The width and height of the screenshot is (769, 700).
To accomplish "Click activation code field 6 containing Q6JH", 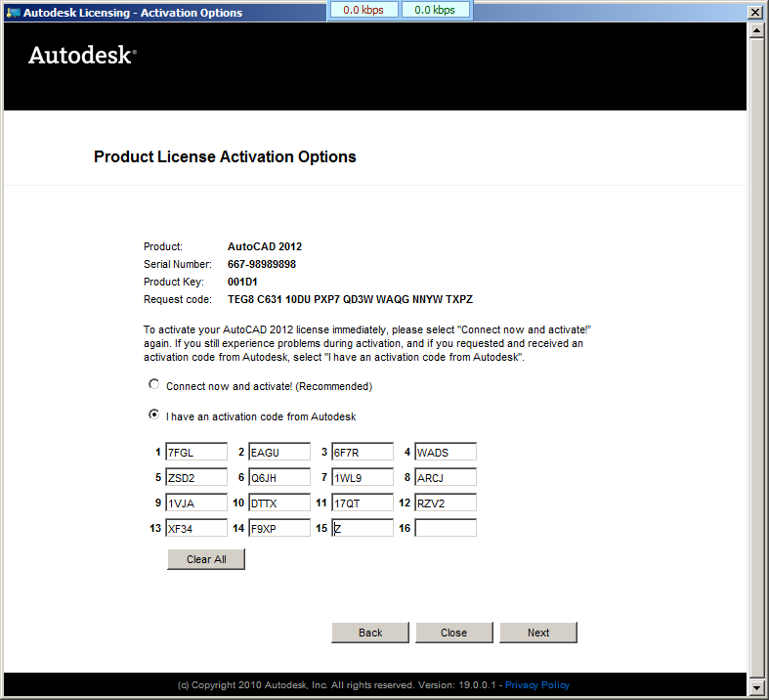I will [x=279, y=477].
